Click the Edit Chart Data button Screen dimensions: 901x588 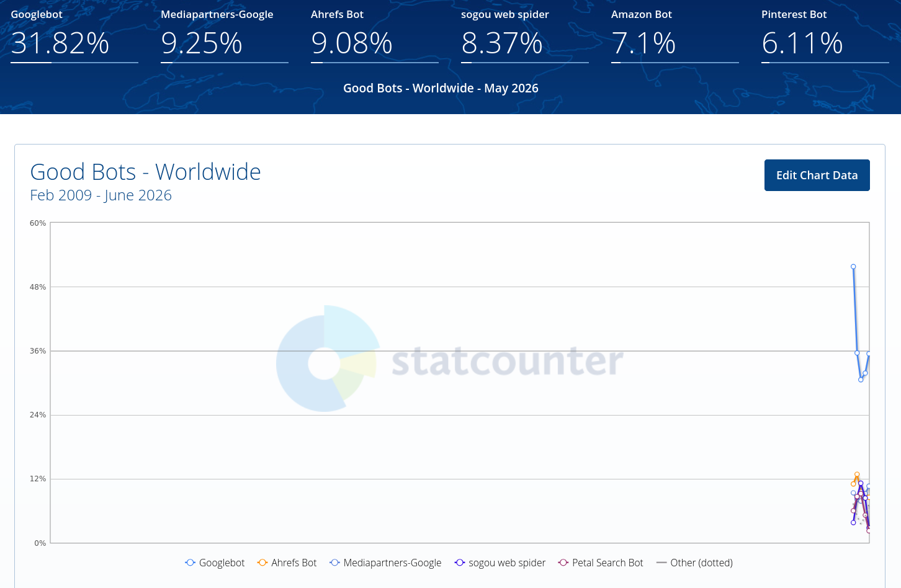point(817,176)
